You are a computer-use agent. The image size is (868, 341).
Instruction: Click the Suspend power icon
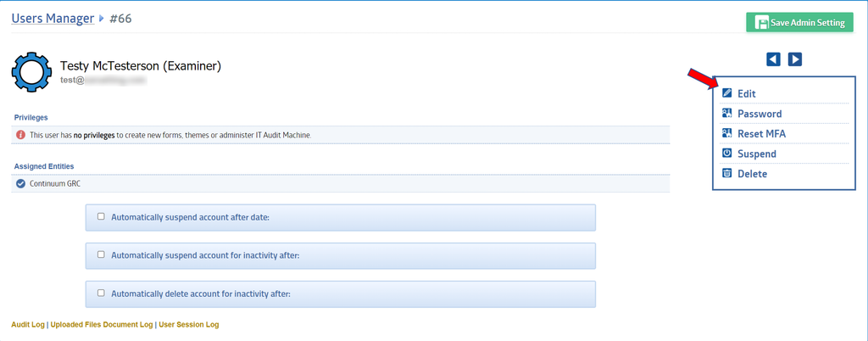coord(726,154)
